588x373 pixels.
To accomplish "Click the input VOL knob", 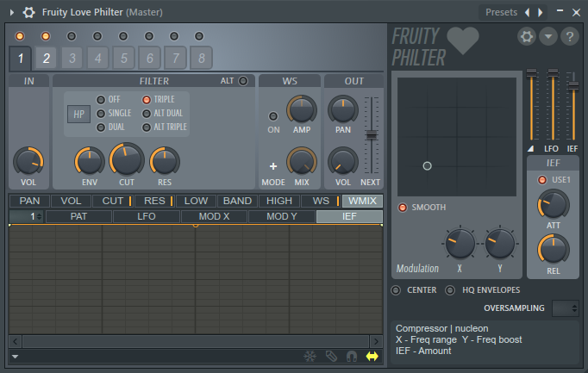I will [28, 161].
